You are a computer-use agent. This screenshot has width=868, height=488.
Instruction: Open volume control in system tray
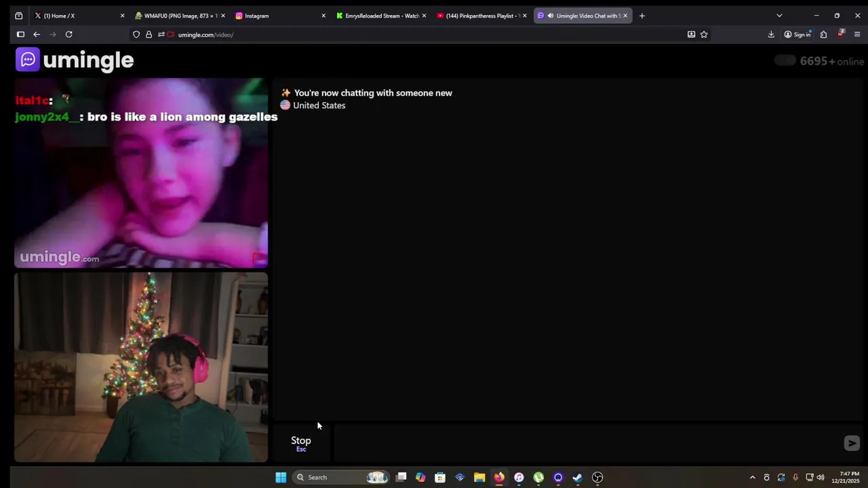tap(821, 477)
